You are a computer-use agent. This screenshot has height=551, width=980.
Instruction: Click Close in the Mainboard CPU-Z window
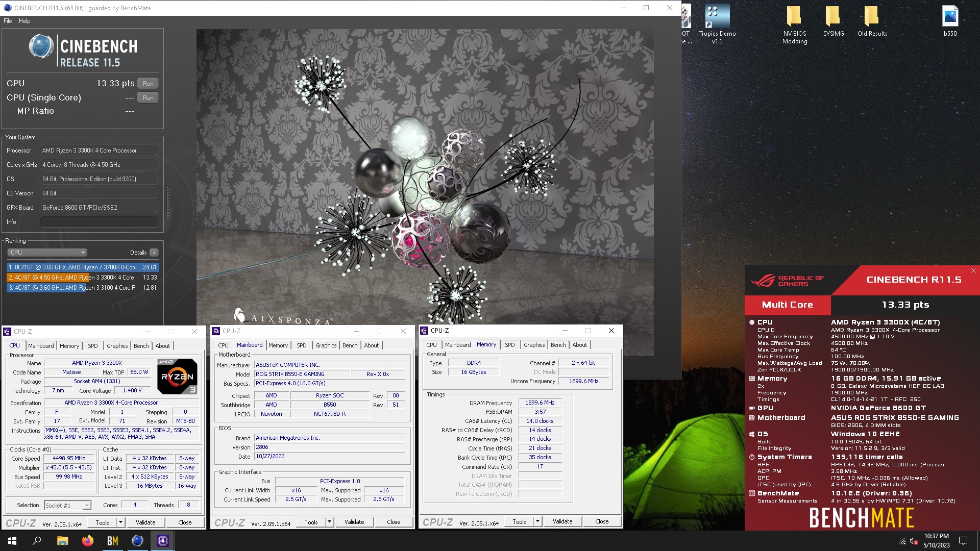pyautogui.click(x=394, y=522)
